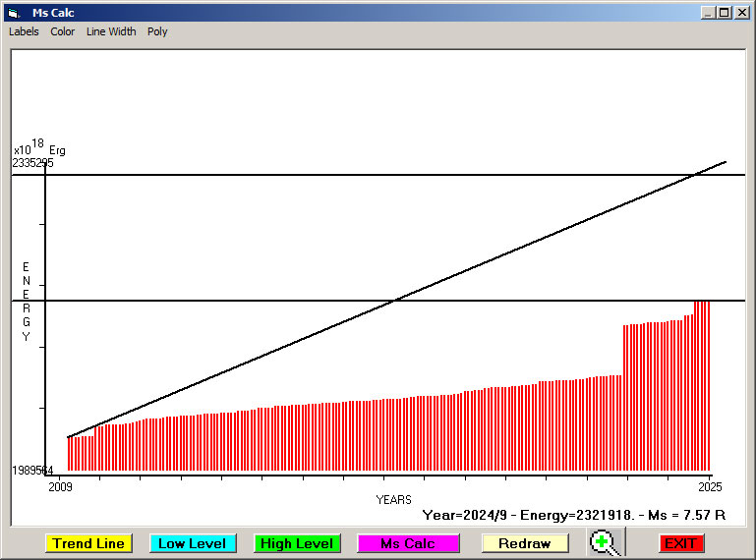Click the Redraw button
Image resolution: width=756 pixels, height=560 pixels.
(x=525, y=543)
